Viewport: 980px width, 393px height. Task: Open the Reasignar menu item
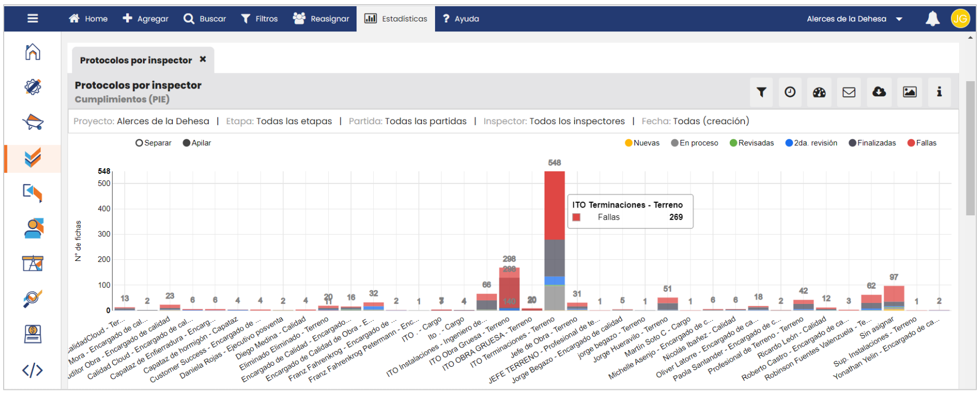point(321,19)
